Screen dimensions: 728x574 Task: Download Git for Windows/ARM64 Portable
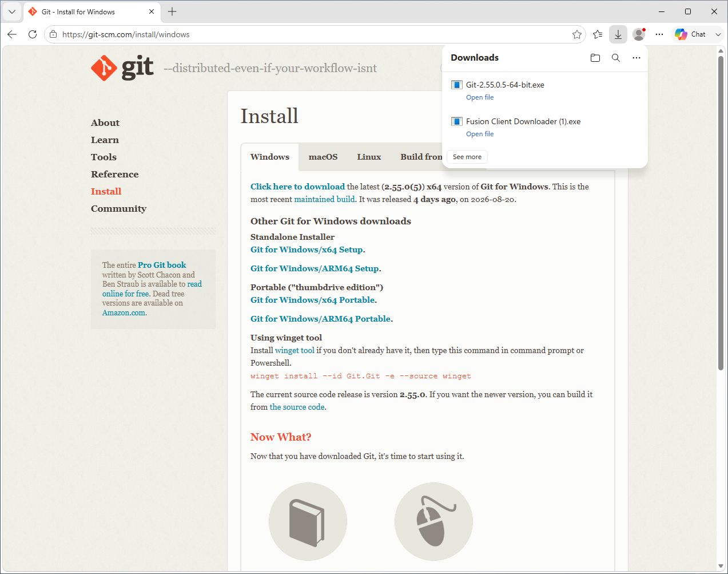320,319
